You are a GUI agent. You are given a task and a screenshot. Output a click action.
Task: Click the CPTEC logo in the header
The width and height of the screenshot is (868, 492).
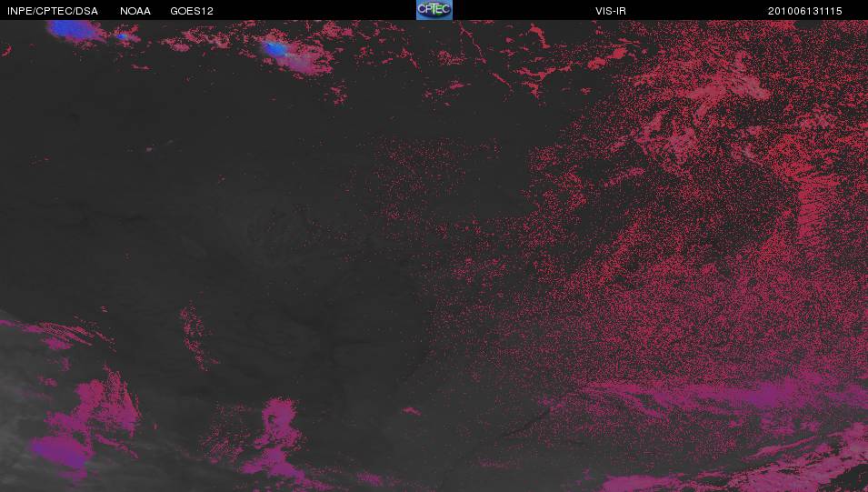click(434, 10)
